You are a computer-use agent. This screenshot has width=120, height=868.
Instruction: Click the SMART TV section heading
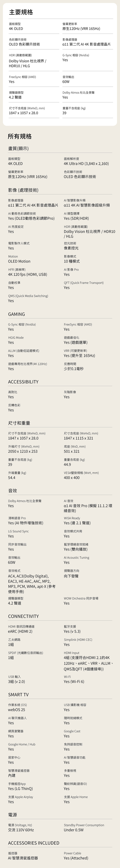[x=18, y=692]
